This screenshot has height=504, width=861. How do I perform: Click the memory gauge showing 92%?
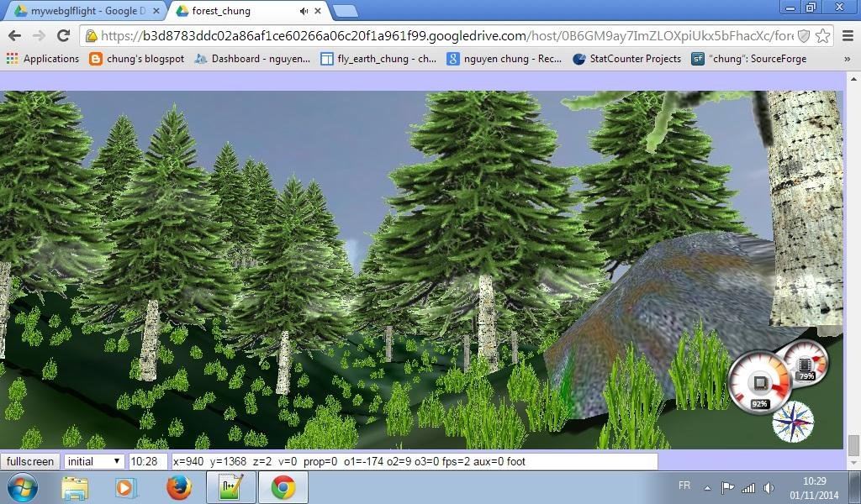pyautogui.click(x=762, y=382)
